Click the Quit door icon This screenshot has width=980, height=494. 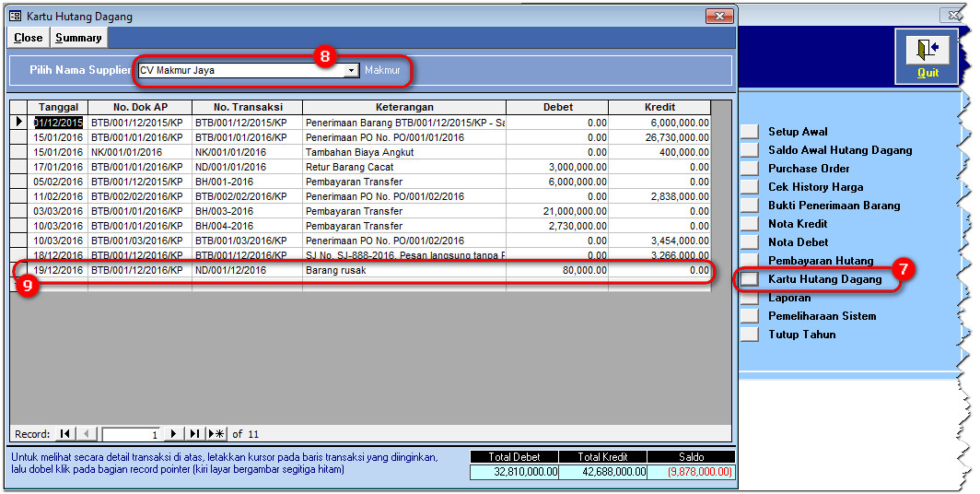(x=927, y=49)
